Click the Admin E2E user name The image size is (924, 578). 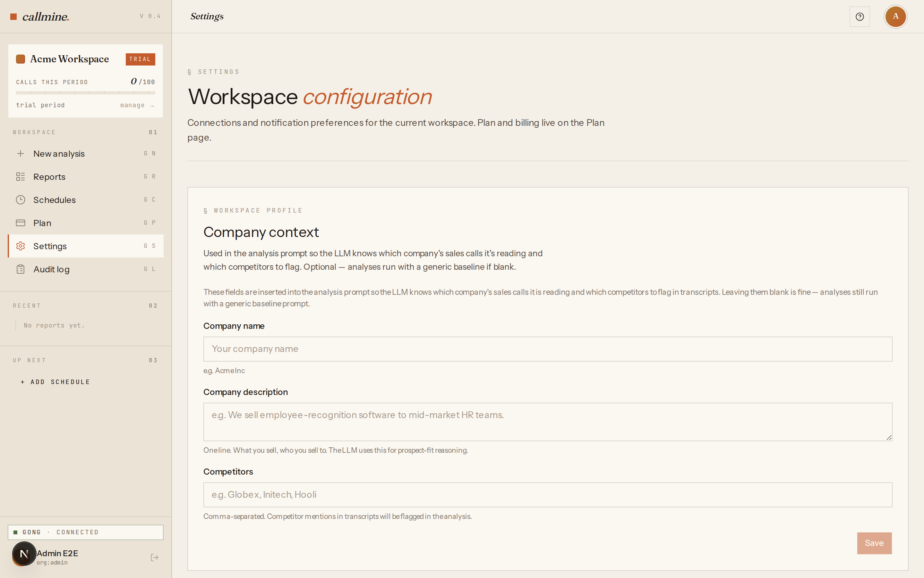click(57, 553)
